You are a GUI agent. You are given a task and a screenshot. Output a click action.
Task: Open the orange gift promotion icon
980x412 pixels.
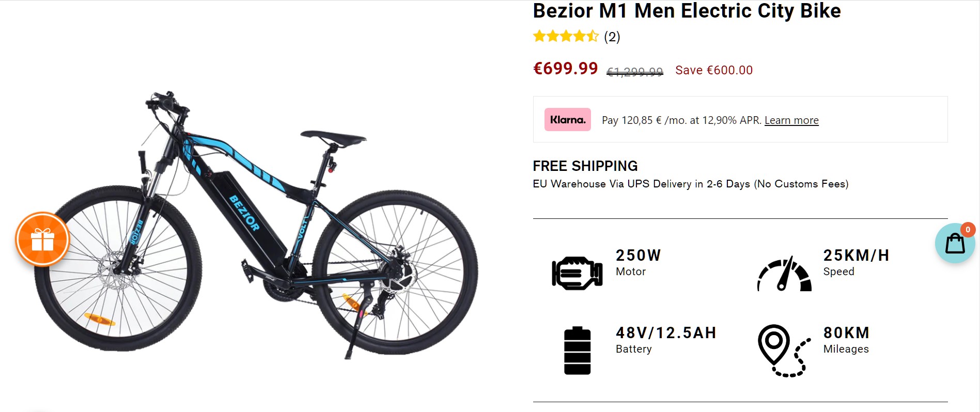42,240
